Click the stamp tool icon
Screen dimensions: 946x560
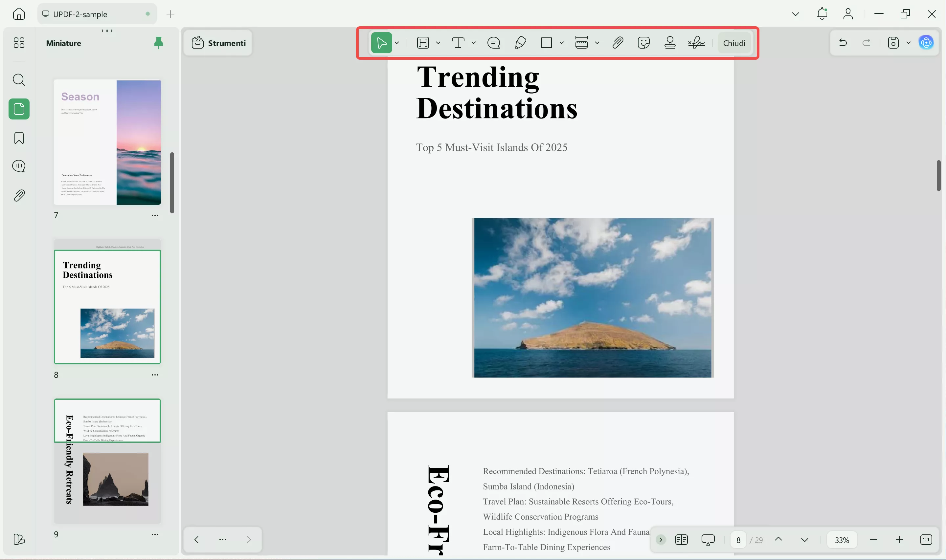pos(670,43)
